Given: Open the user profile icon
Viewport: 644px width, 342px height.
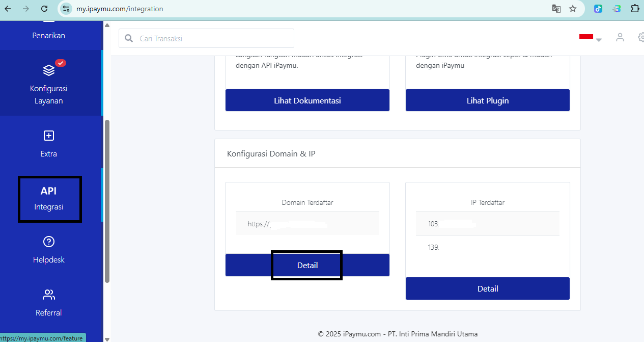Looking at the screenshot, I should click(620, 37).
